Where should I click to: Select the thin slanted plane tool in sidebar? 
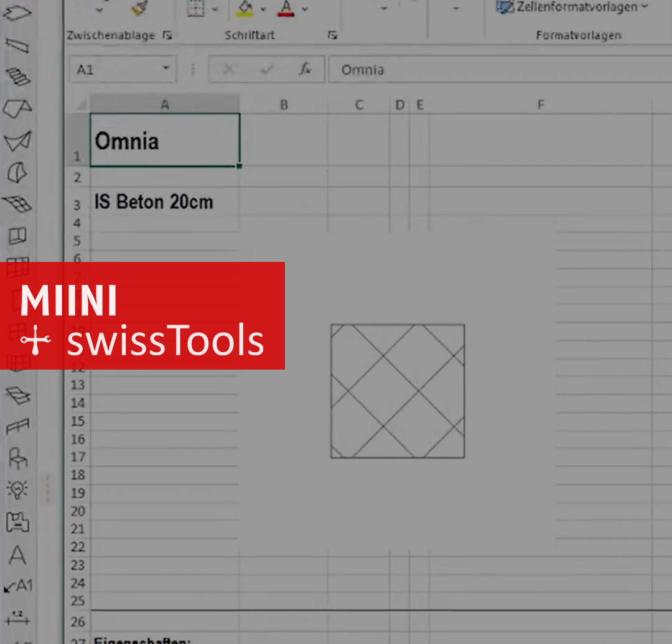pos(17,45)
